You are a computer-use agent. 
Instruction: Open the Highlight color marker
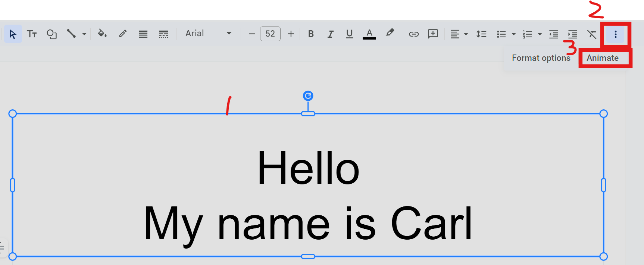point(390,33)
